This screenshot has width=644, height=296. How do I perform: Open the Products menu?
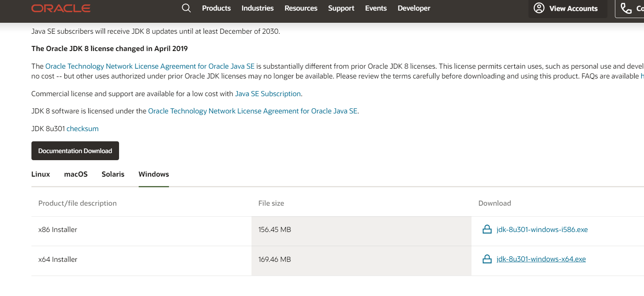(217, 8)
